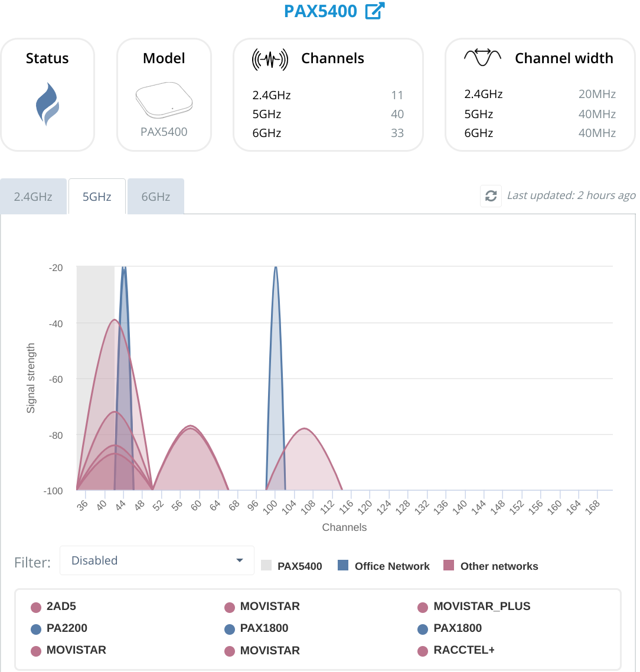Open the PAX5400 title link
Screen dimensions: 640x672
coord(321,11)
